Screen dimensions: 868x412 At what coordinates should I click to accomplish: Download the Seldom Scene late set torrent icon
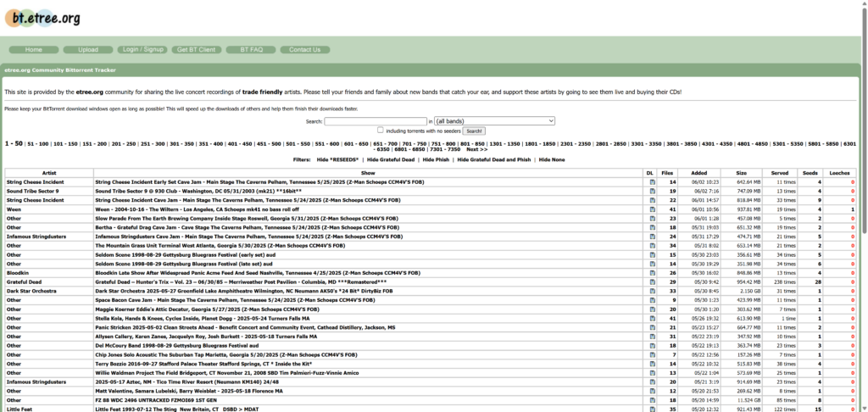(x=652, y=264)
